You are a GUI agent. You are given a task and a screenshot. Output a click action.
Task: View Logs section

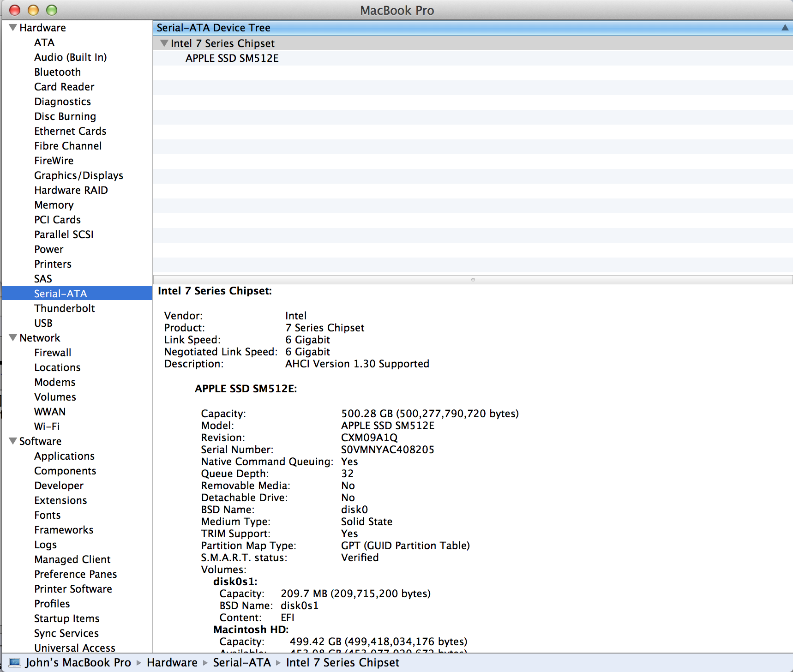(46, 545)
